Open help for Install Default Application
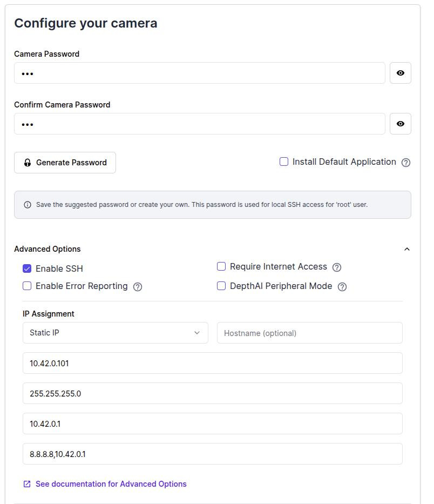This screenshot has height=504, width=434. pyautogui.click(x=406, y=163)
